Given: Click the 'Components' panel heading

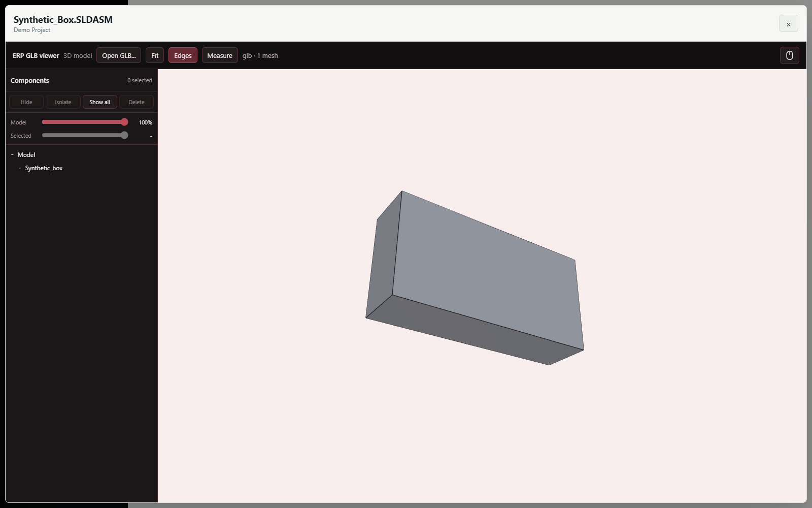Looking at the screenshot, I should tap(30, 80).
